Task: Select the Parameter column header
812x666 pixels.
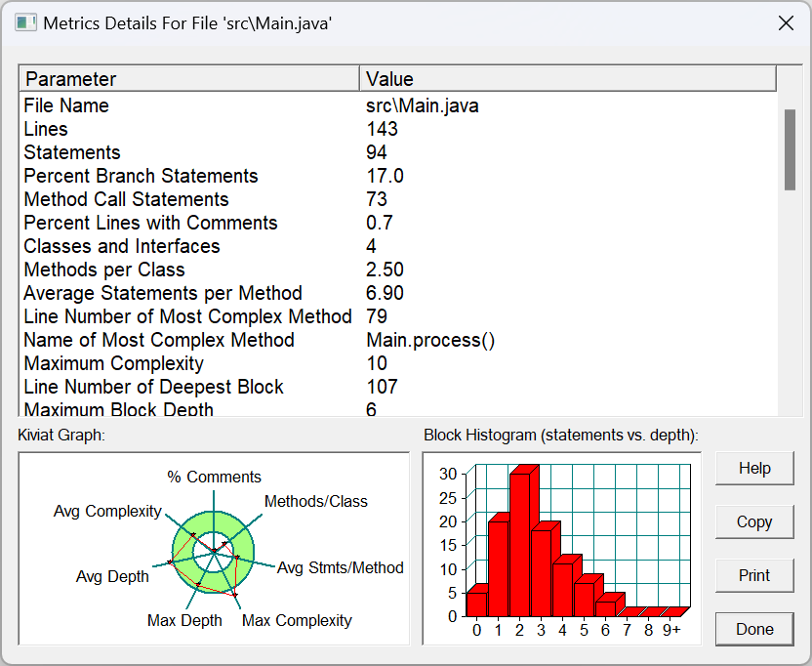Action: (x=189, y=79)
